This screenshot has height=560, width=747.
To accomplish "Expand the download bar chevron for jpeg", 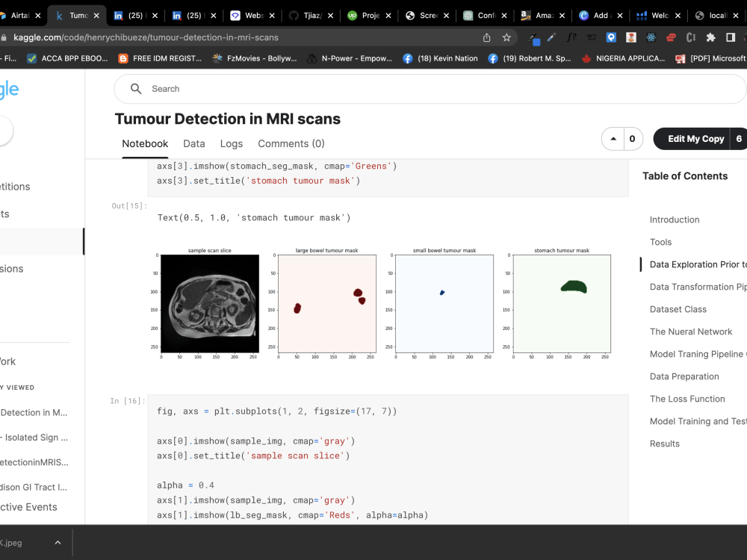I will 58,542.
